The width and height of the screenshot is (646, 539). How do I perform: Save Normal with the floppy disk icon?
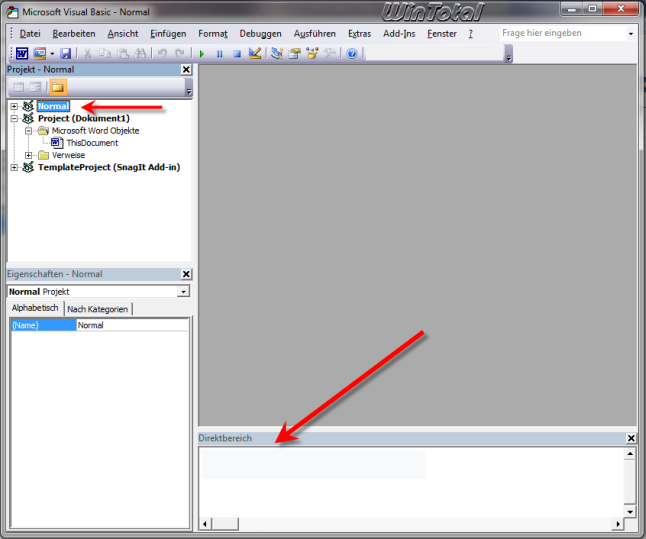click(66, 54)
